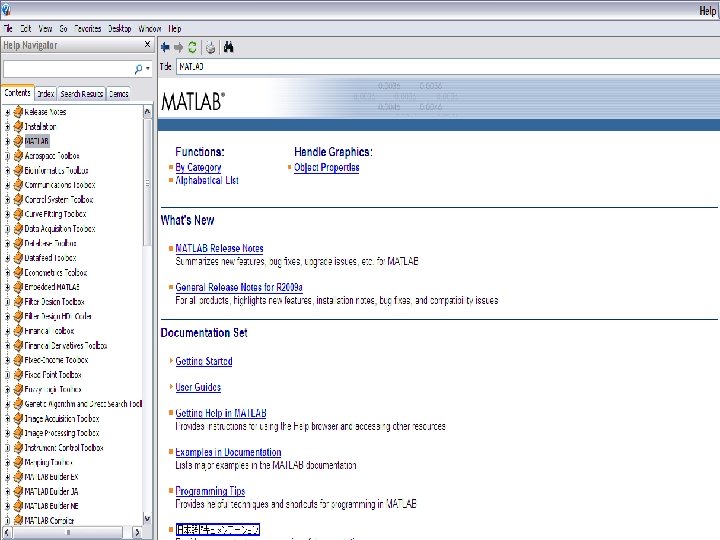Open the MATLAB Release Notes link

click(219, 248)
